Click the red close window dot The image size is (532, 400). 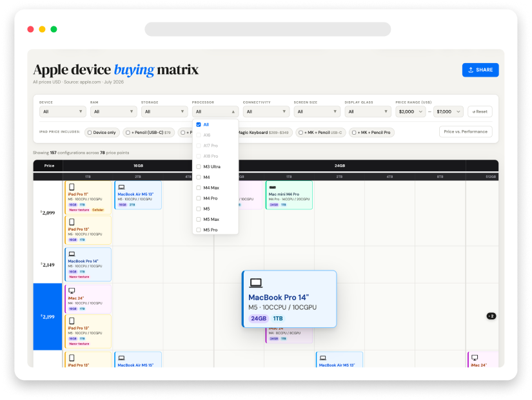click(x=30, y=29)
